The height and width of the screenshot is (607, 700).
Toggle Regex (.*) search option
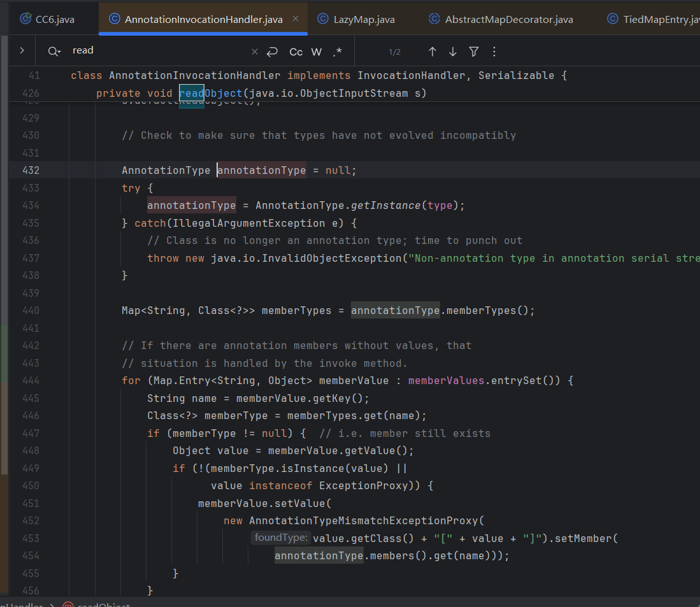(337, 52)
